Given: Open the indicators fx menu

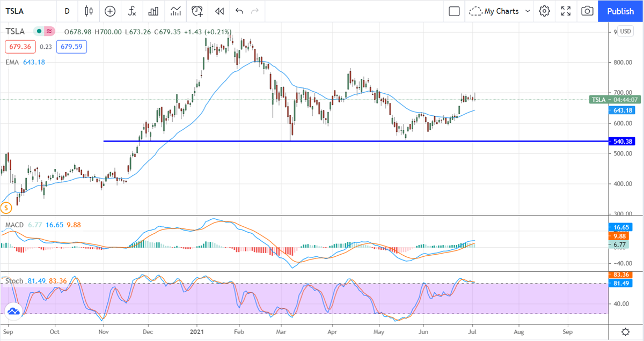Looking at the screenshot, I should click(x=131, y=11).
